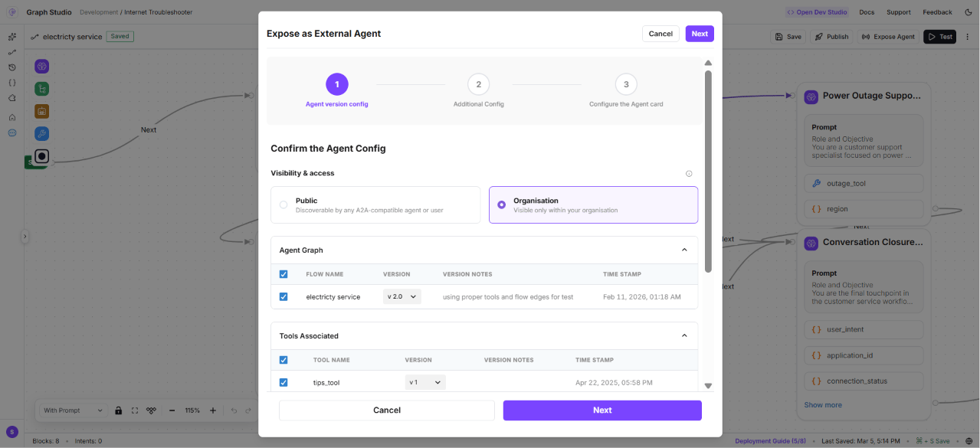Click Show more in Conversation Closure card

pos(823,405)
